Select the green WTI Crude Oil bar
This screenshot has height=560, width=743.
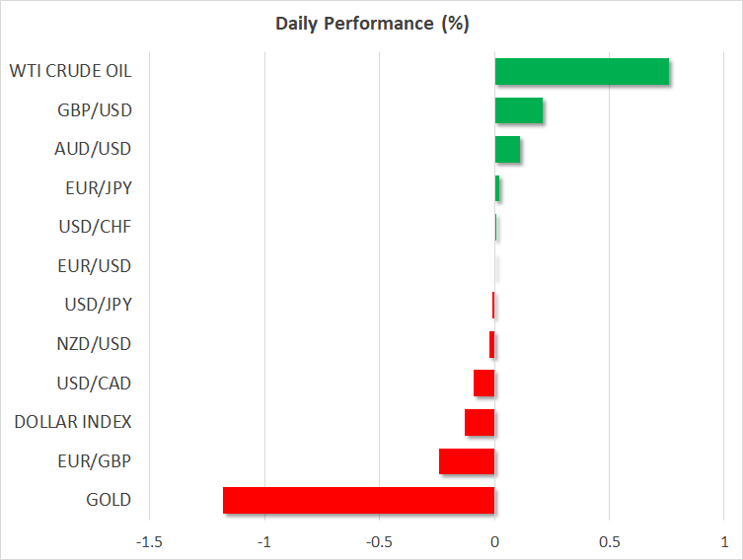[581, 72]
